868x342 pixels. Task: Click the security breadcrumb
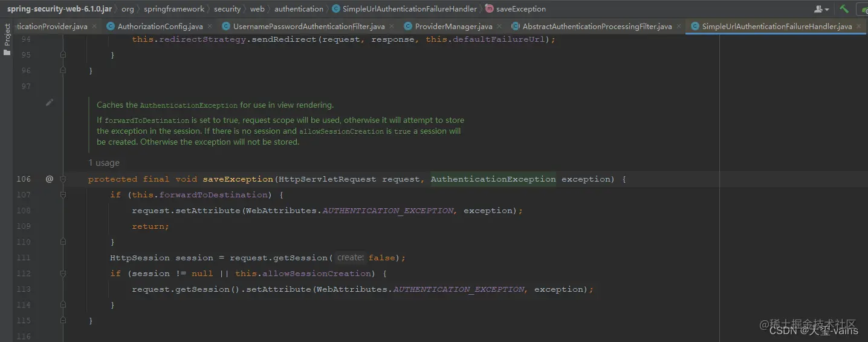coord(227,9)
